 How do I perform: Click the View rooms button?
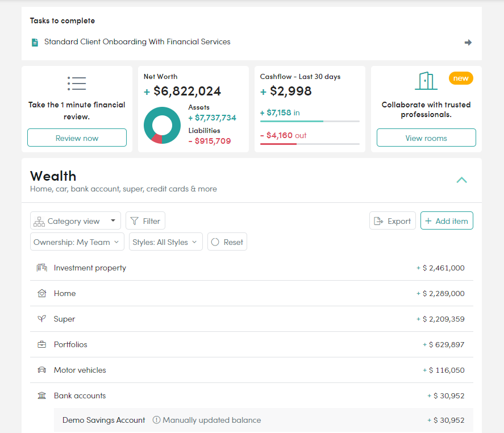pos(426,138)
